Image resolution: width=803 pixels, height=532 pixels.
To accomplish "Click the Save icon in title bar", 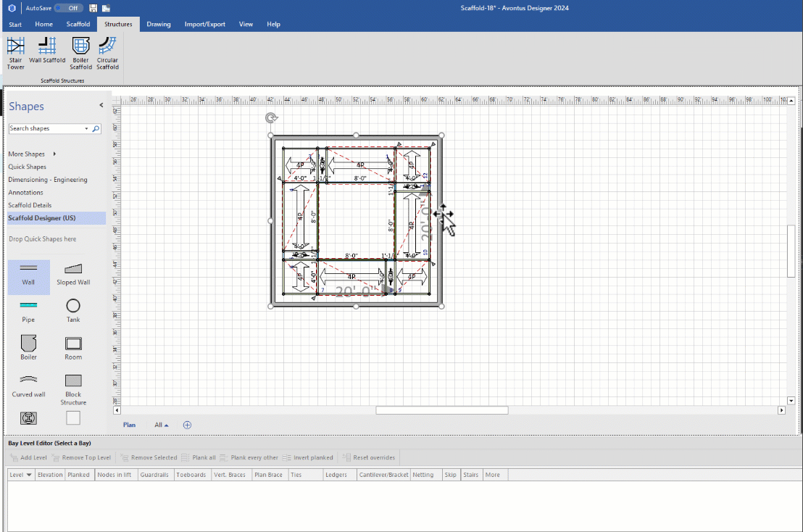I will coord(93,8).
